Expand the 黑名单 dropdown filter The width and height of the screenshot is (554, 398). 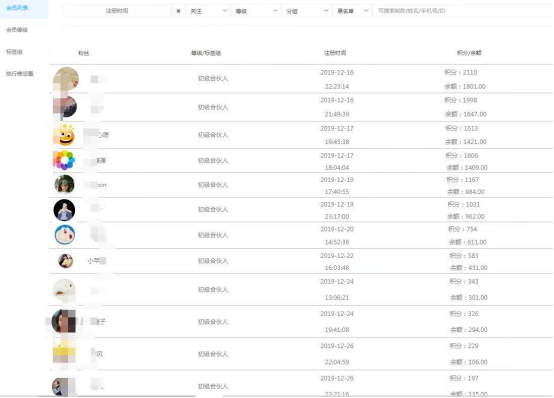pyautogui.click(x=352, y=11)
